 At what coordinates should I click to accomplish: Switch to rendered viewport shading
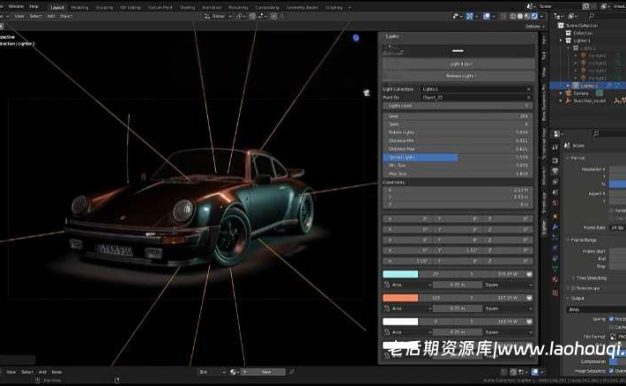click(534, 16)
